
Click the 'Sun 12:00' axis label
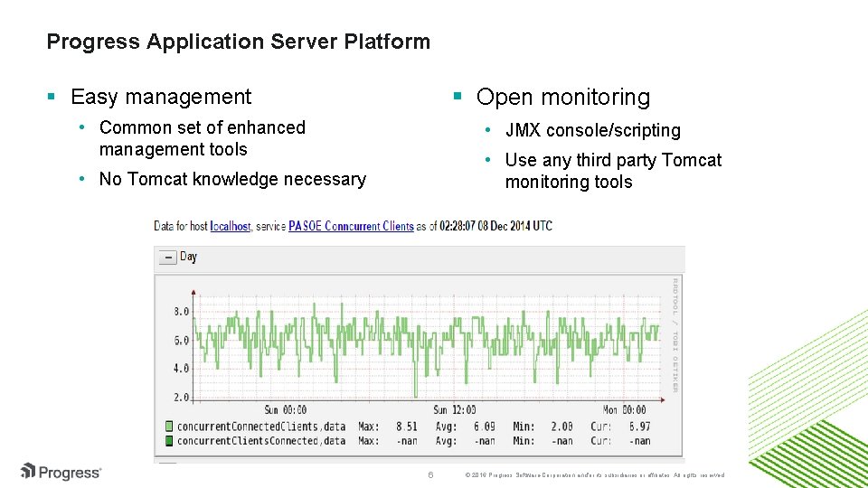pos(455,410)
